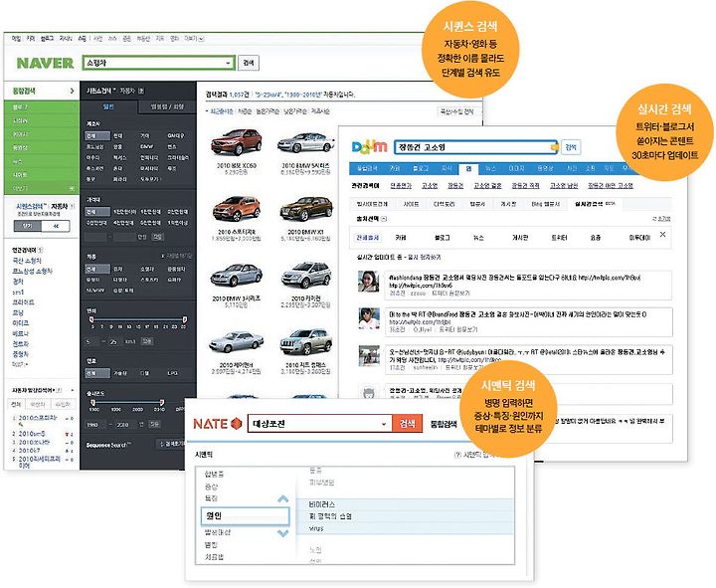The height and width of the screenshot is (588, 716).
Task: Click the 2010sm5 popular search entry
Action: [32, 434]
